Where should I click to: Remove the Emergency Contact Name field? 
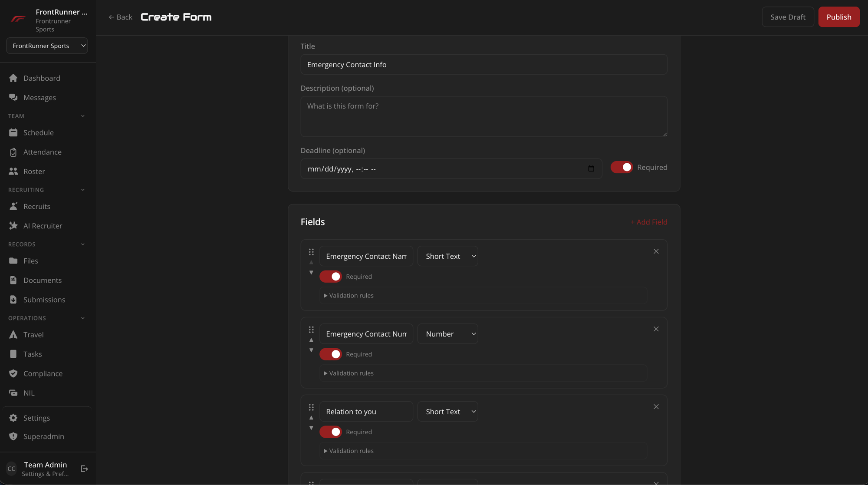point(656,251)
